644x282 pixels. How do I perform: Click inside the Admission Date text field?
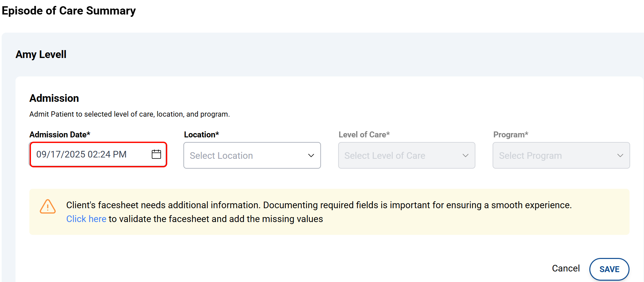[86, 155]
